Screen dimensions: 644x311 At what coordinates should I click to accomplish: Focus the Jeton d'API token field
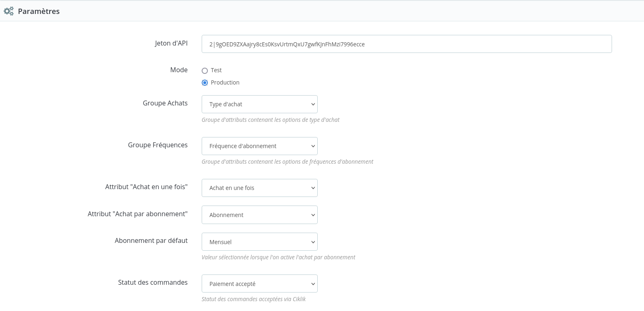[x=406, y=44]
